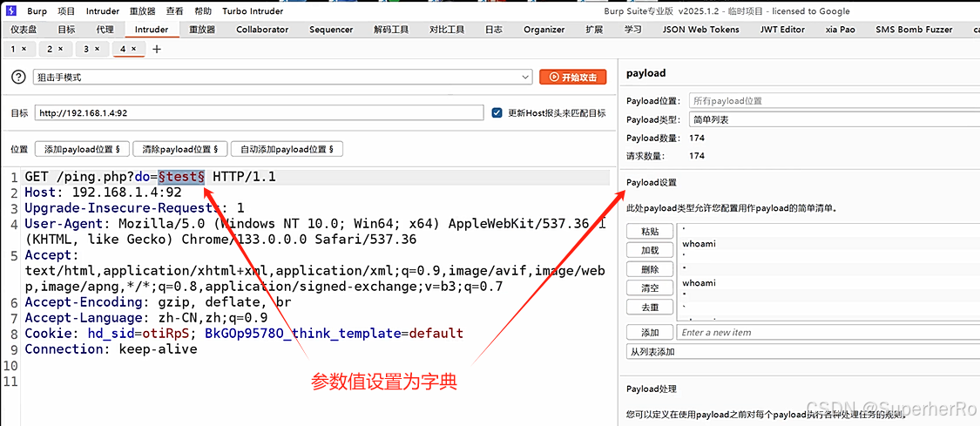Close Intruder tab 4
Screen dimensions: 980x426
click(134, 49)
